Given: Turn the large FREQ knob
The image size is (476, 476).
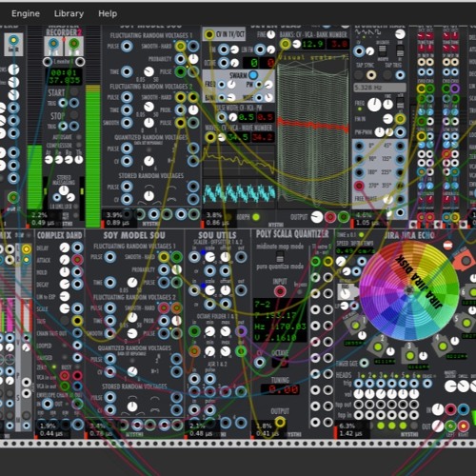Looking at the screenshot, I should [x=374, y=105].
